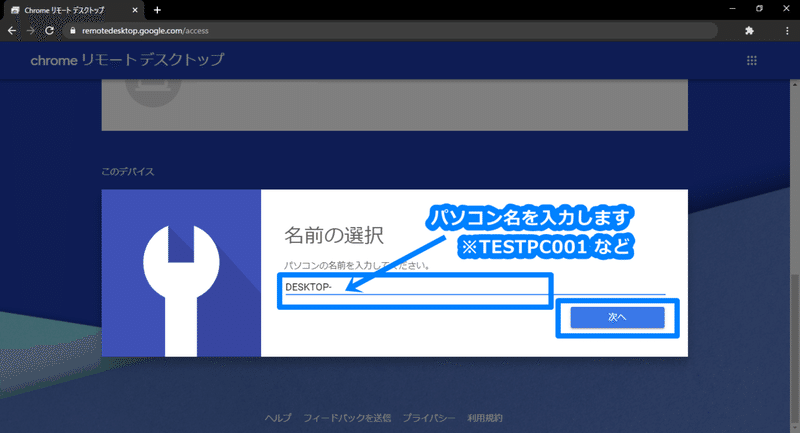Open the プライバシー link

coord(429,418)
